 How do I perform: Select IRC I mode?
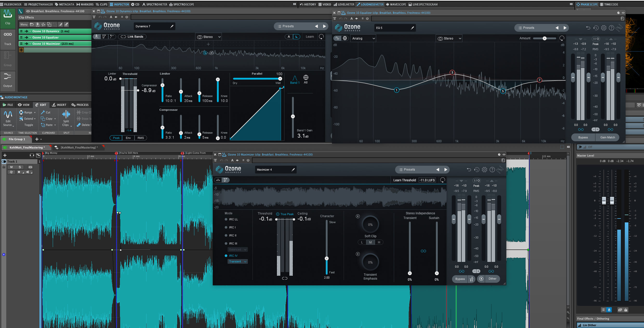click(230, 227)
